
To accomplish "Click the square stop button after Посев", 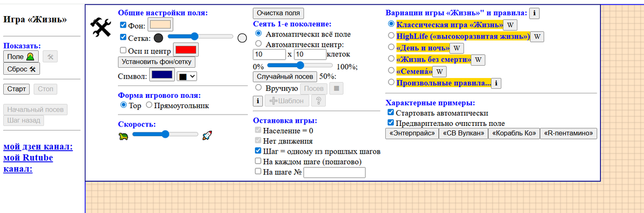I will pos(336,88).
